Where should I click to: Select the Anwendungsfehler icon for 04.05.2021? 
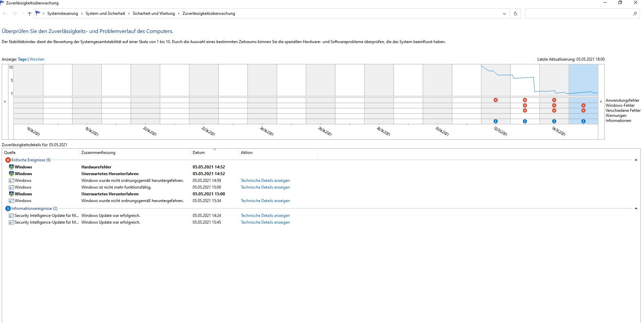[554, 100]
